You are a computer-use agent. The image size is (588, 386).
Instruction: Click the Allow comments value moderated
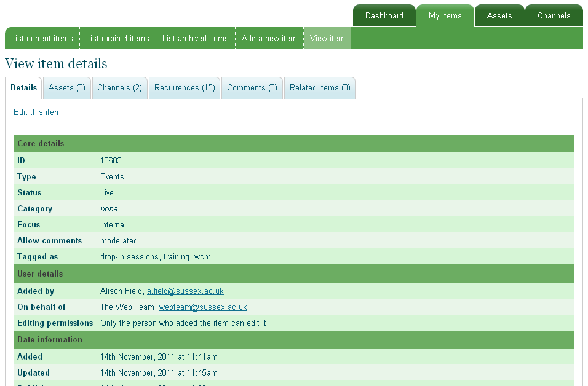pyautogui.click(x=119, y=240)
